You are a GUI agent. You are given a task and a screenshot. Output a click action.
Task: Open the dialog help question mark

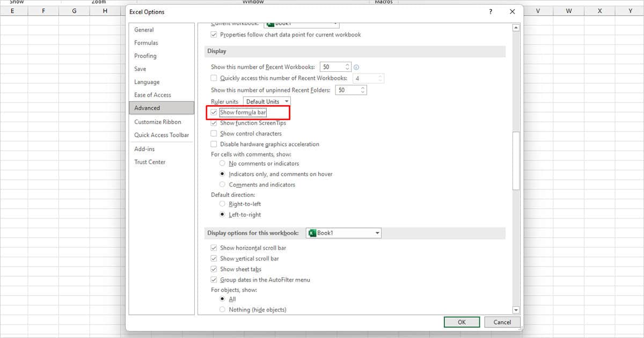pos(490,12)
